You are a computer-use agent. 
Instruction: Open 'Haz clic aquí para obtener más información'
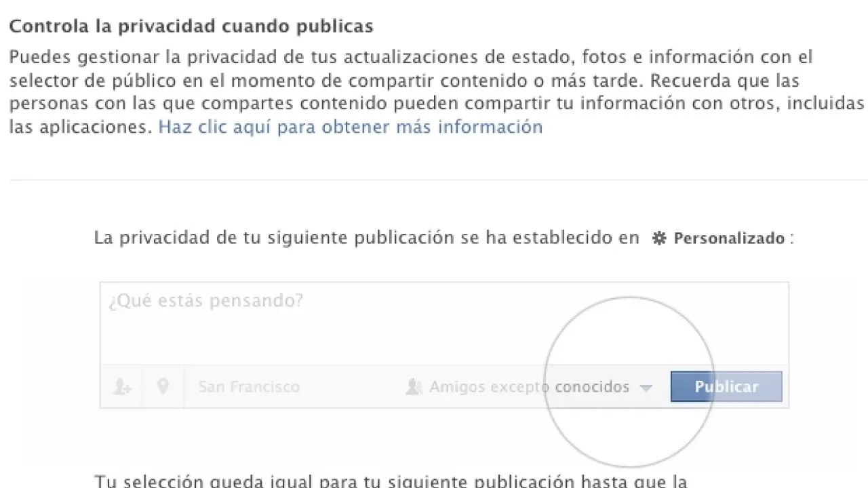[x=350, y=127]
